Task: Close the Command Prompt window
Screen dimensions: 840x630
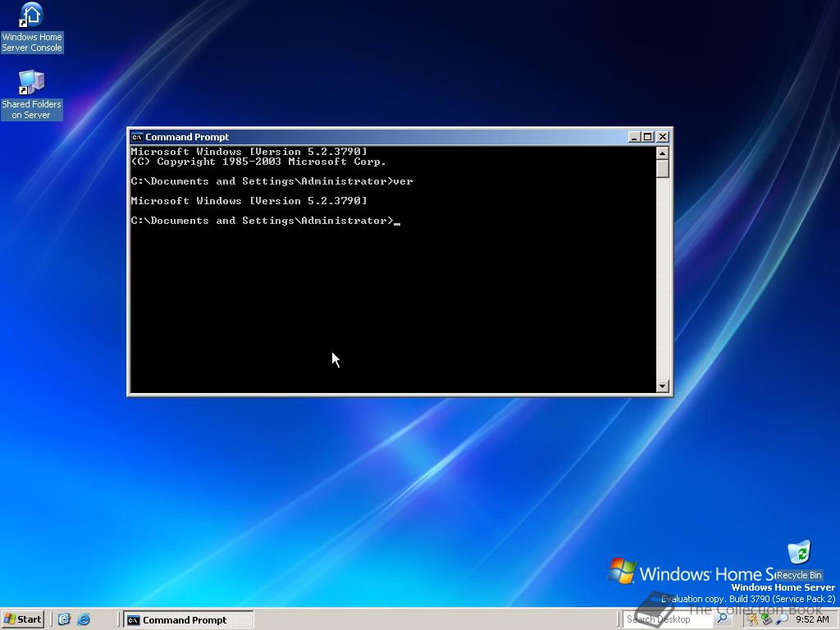Action: (x=663, y=137)
